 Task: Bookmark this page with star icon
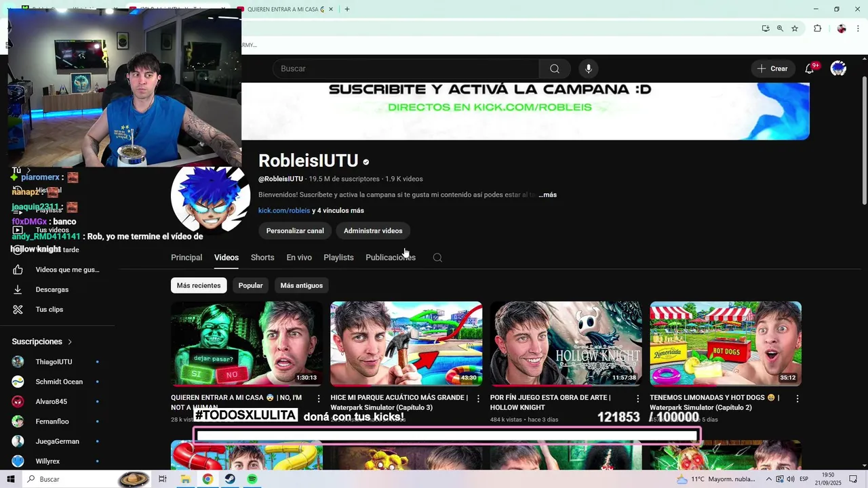[x=795, y=28]
